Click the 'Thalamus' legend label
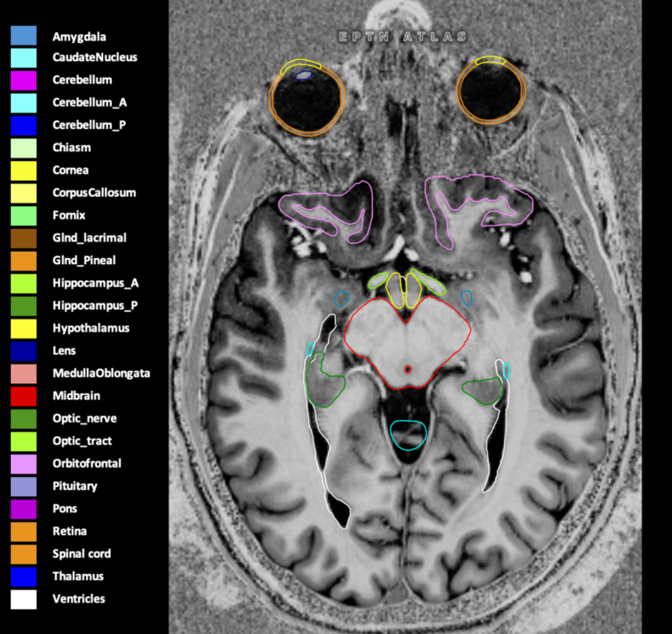The width and height of the screenshot is (672, 634). click(x=78, y=577)
